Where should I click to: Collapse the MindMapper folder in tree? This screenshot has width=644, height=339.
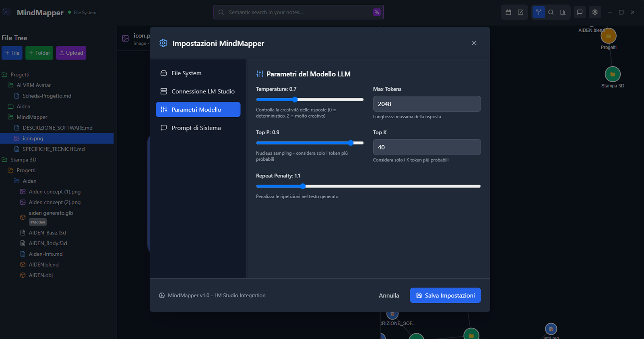coord(31,117)
